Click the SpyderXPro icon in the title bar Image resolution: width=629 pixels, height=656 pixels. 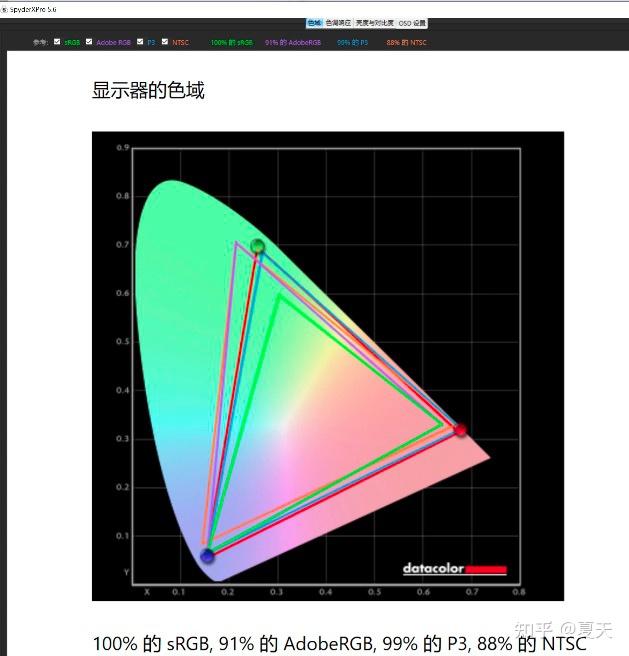(x=4, y=8)
